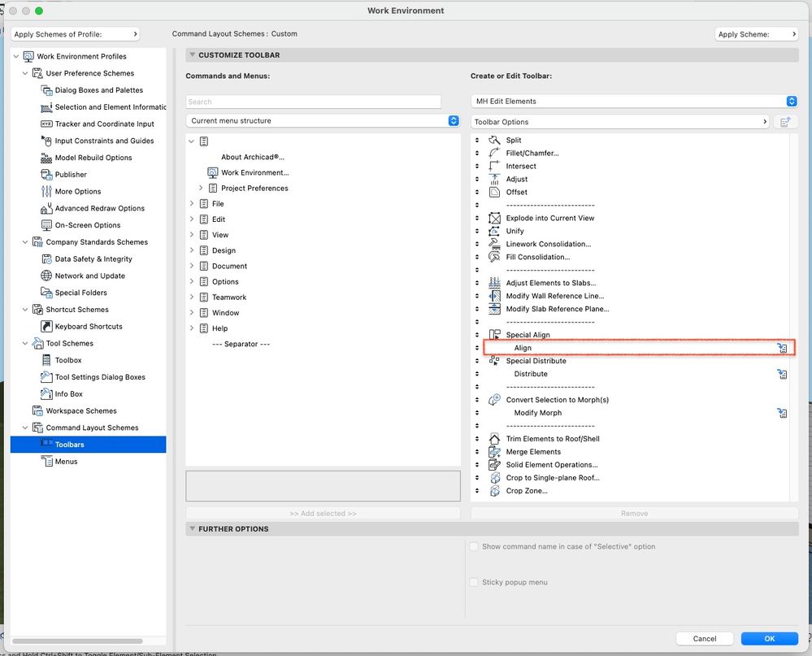Toggle Show command name Selective option checkbox
Screen dimensions: 812x656
(x=474, y=547)
